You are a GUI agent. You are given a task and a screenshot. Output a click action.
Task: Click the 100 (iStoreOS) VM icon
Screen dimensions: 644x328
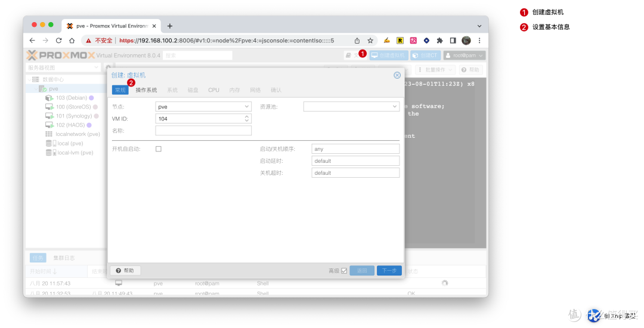49,107
